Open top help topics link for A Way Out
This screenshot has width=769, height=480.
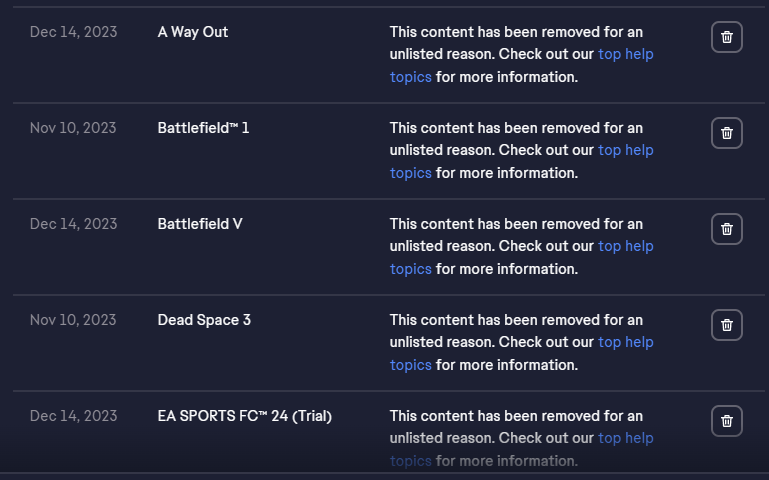click(x=625, y=54)
